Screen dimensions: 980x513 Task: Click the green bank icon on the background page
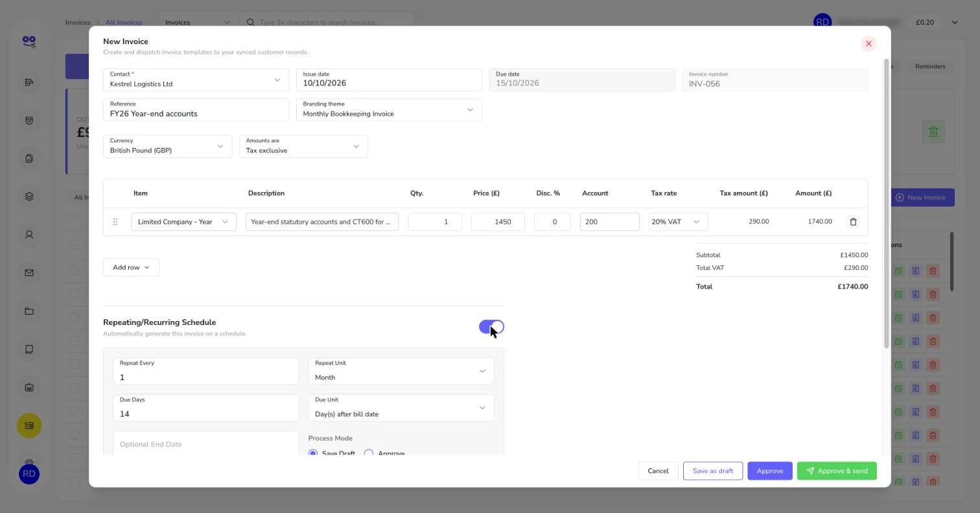tap(933, 132)
